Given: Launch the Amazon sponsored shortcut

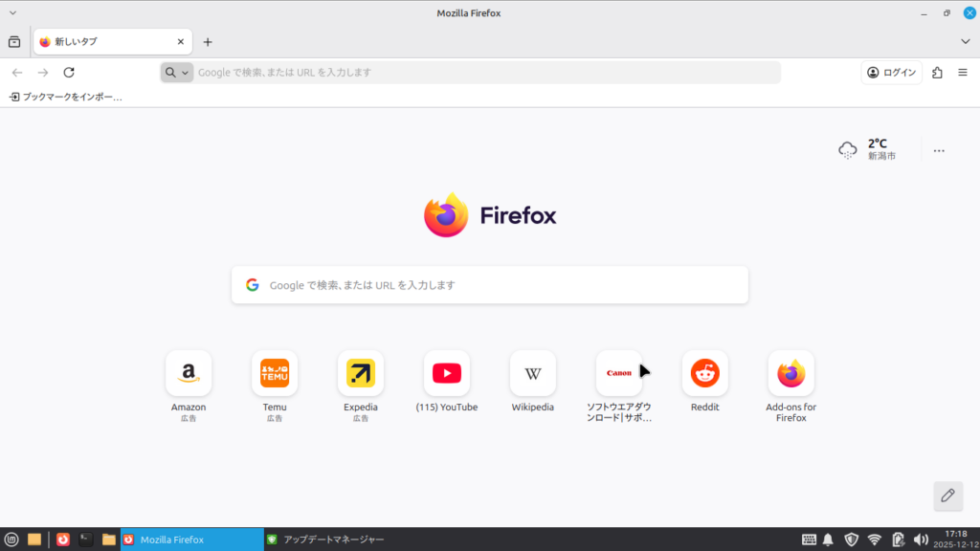Looking at the screenshot, I should tap(189, 373).
